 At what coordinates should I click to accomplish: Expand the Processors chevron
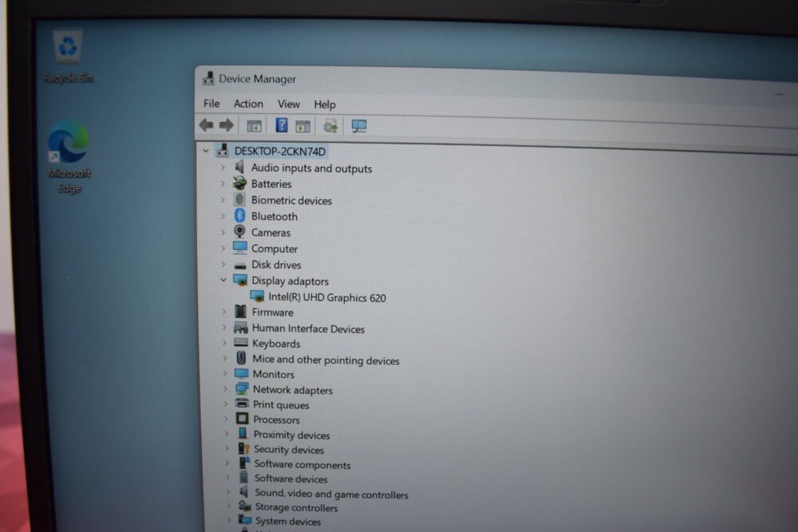click(226, 419)
